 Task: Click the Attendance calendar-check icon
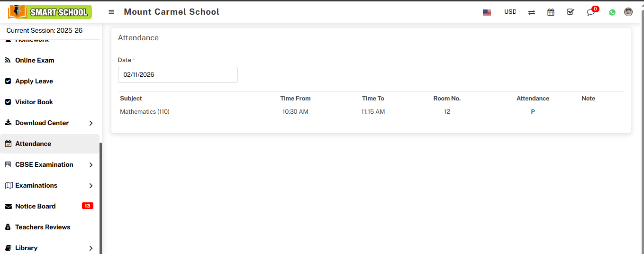click(8, 144)
